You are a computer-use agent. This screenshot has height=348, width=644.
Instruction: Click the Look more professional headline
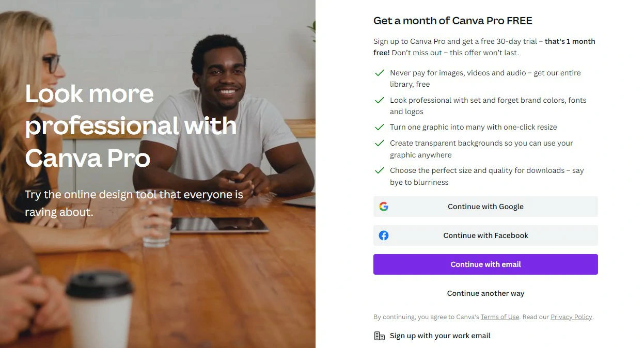tap(131, 125)
